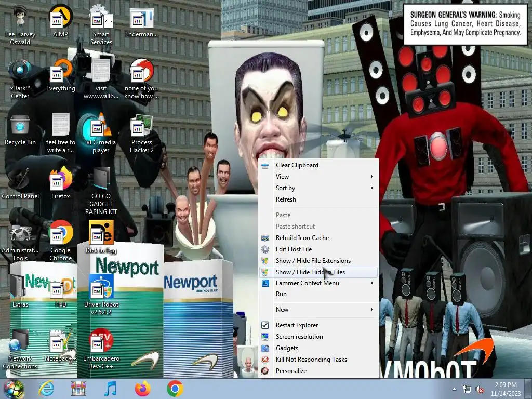Select the Google Chrome desktop shortcut
The image size is (532, 399).
coord(60,242)
